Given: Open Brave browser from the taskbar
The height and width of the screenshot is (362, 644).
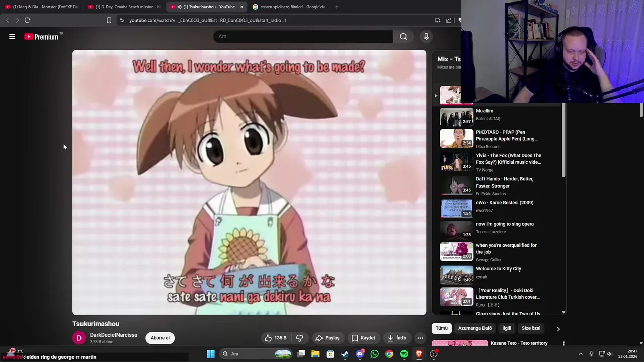Looking at the screenshot, I should coord(419,354).
